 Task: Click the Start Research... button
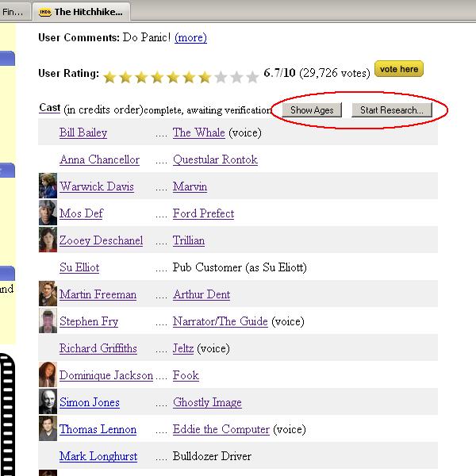[392, 110]
